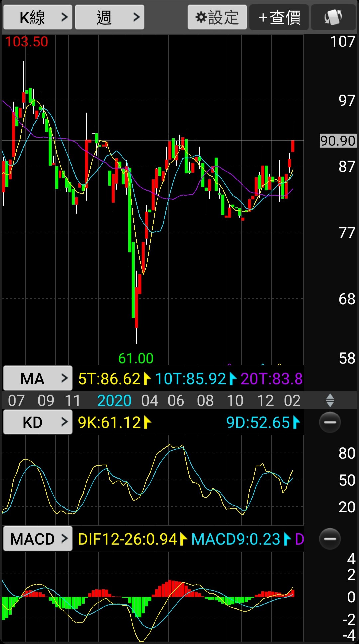Collapse the MACD panel with minus button
The width and height of the screenshot is (359, 644).
click(x=330, y=539)
